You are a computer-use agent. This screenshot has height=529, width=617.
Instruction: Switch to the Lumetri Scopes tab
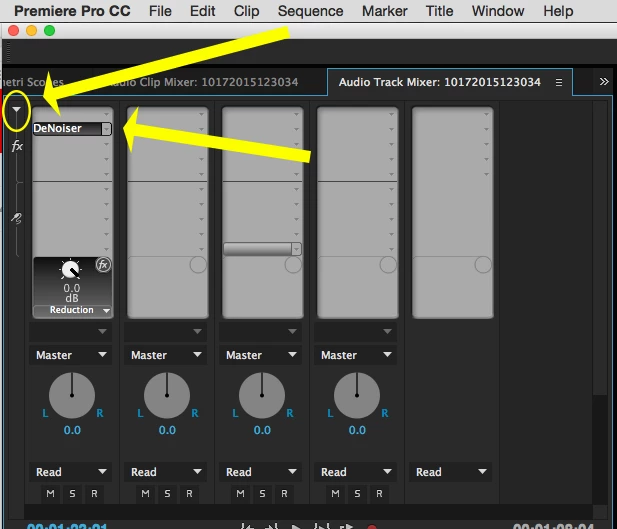point(32,82)
